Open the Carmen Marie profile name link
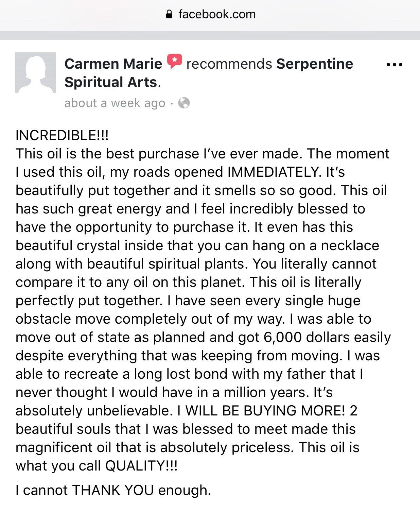 (x=113, y=64)
